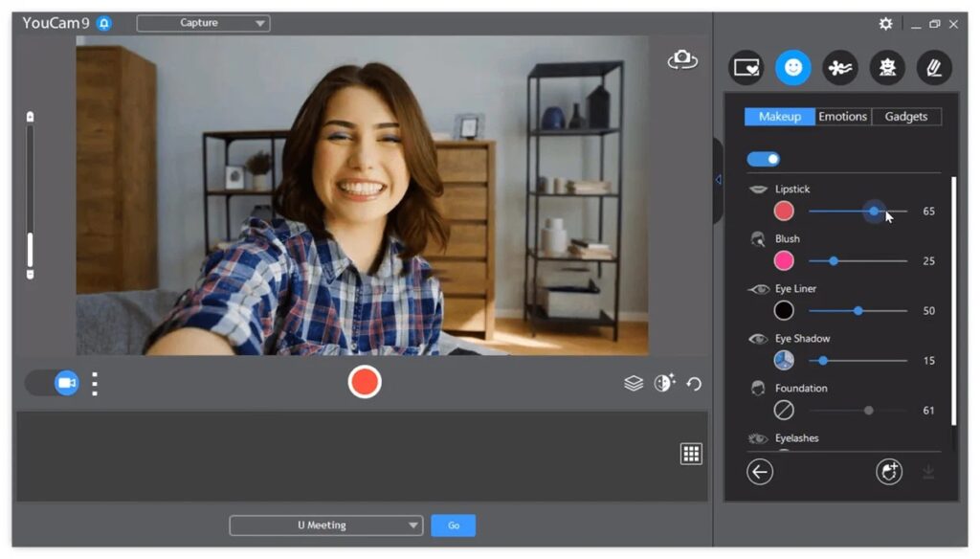This screenshot has height=559, width=980.
Task: Open the avatar effects icon
Action: (887, 67)
